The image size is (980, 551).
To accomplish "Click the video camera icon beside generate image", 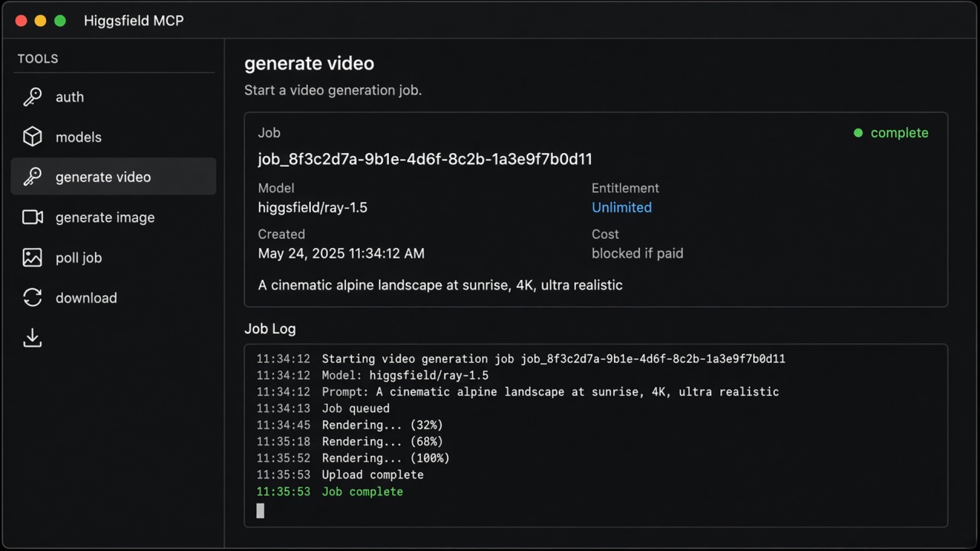I will [x=32, y=217].
